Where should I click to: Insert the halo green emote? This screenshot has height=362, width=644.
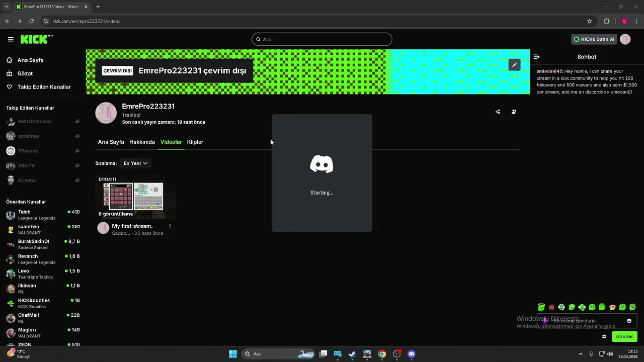click(541, 307)
